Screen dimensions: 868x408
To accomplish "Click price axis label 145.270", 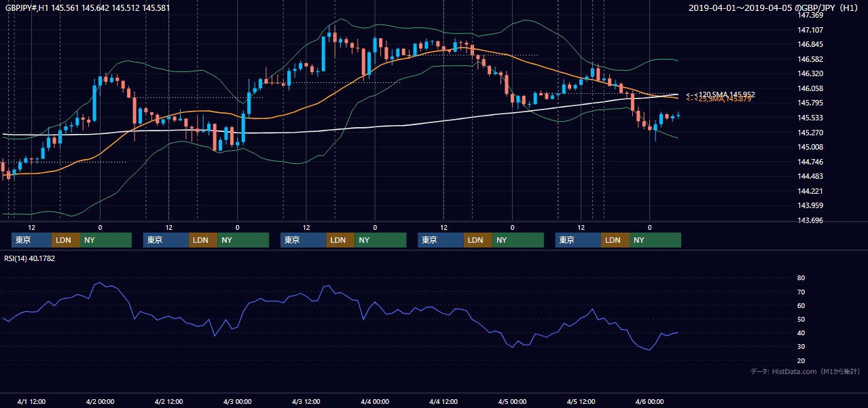I will pyautogui.click(x=810, y=133).
